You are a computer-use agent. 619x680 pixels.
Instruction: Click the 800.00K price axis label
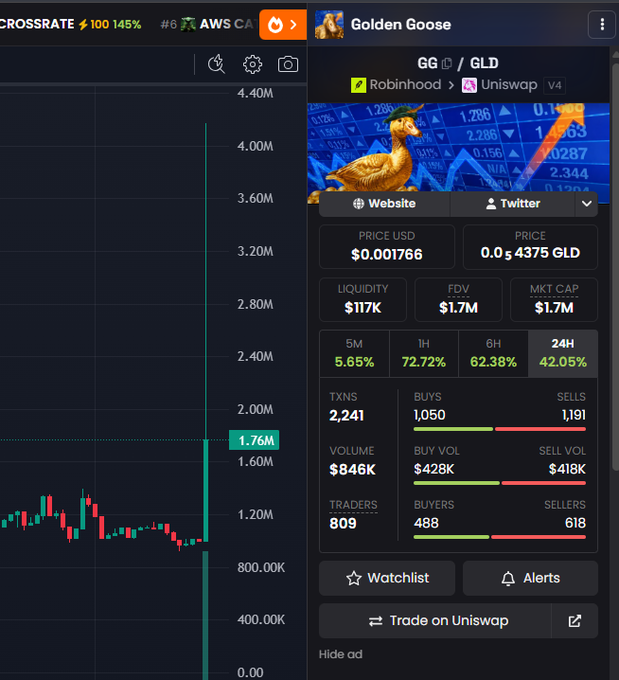[x=261, y=567]
